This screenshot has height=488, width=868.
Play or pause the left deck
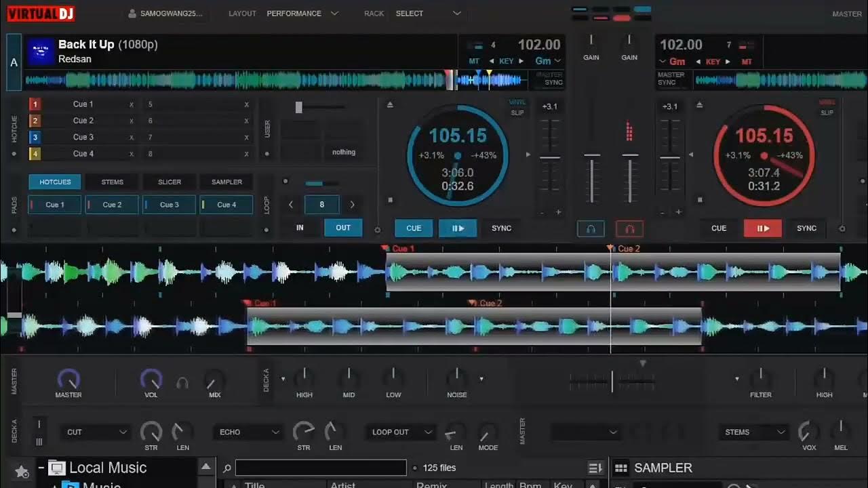pyautogui.click(x=458, y=228)
